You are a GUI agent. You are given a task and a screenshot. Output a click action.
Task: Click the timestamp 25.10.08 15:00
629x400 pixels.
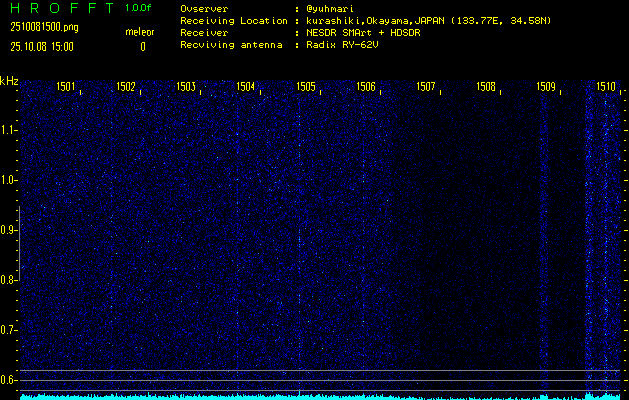42,47
